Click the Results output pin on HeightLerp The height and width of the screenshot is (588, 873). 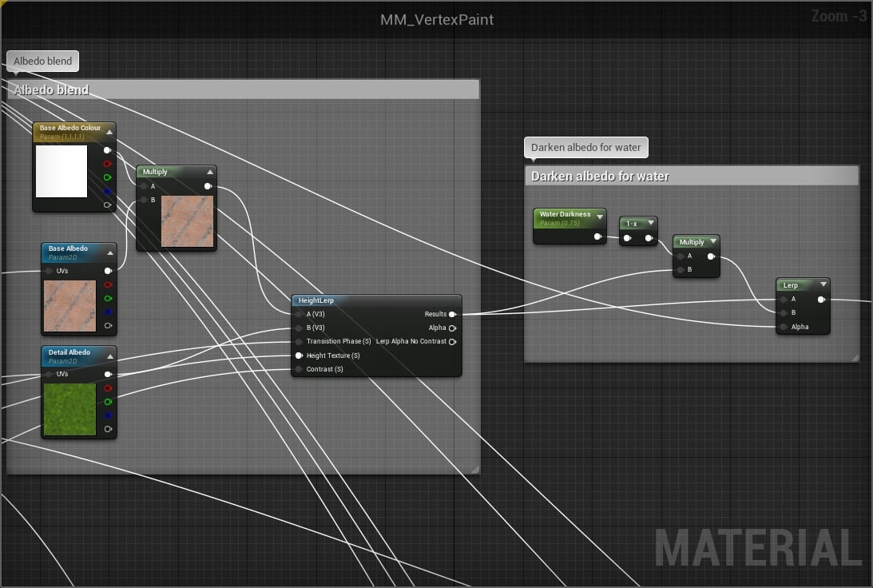click(x=453, y=314)
